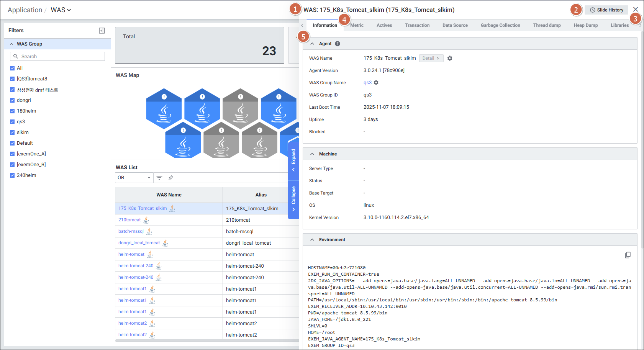The image size is (644, 350).
Task: Open the OR condition dropdown
Action: [x=134, y=178]
